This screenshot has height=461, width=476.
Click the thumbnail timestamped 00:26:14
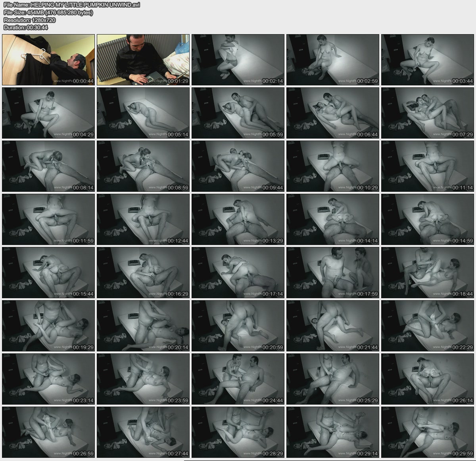pos(428,379)
